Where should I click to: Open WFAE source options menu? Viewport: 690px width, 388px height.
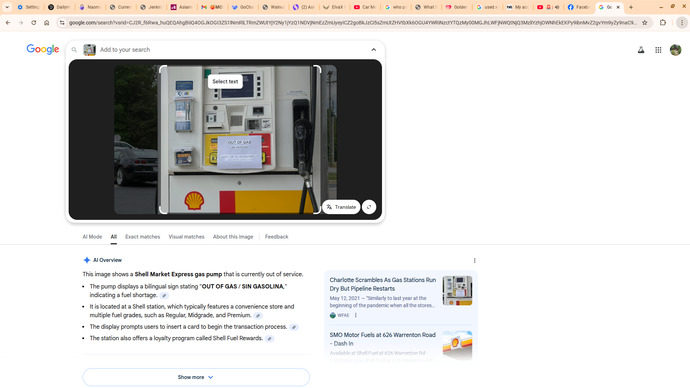tap(356, 315)
